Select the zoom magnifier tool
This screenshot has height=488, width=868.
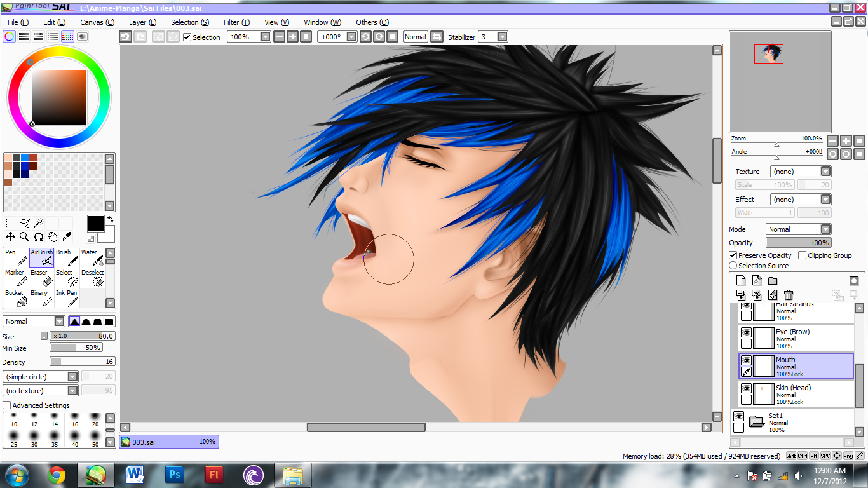point(25,237)
